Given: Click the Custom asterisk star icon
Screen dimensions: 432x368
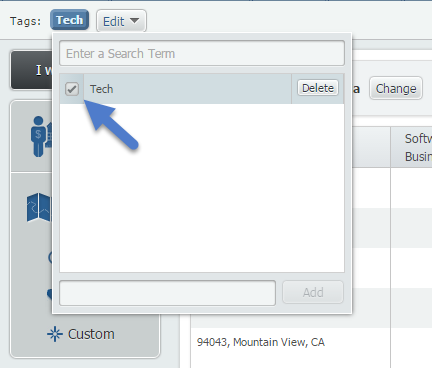Looking at the screenshot, I should tap(55, 334).
